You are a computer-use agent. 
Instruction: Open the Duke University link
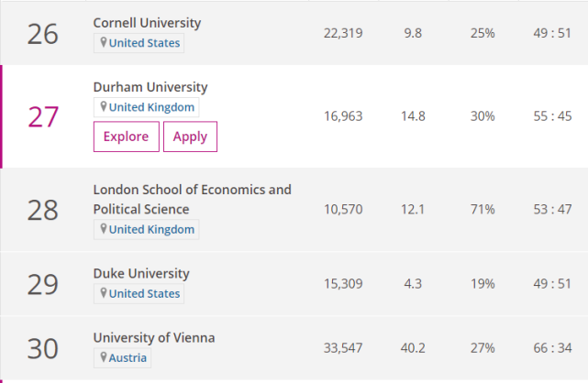(x=141, y=273)
